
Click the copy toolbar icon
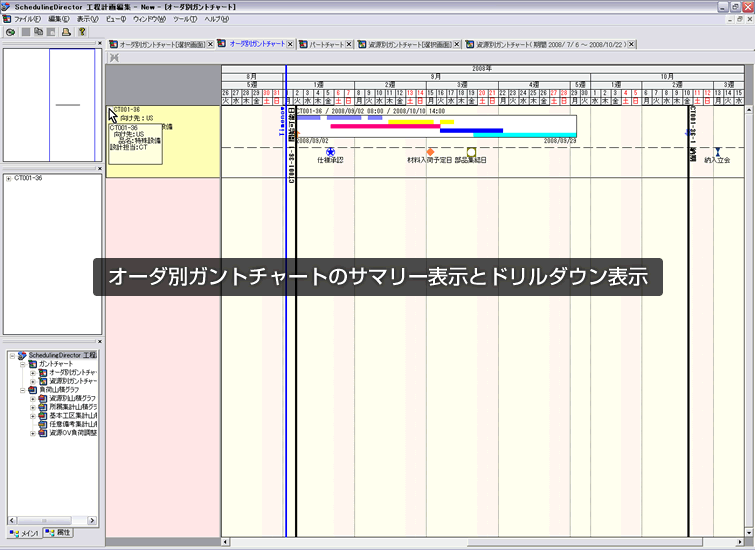click(39, 32)
